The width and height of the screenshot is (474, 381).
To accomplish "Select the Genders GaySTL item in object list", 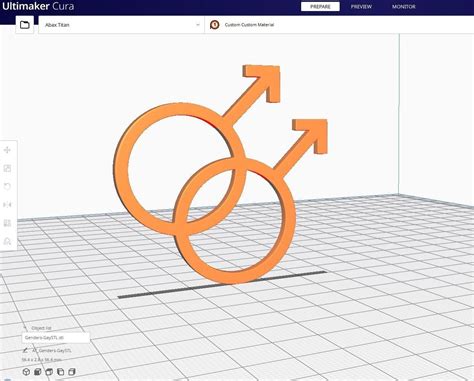I will 56,338.
